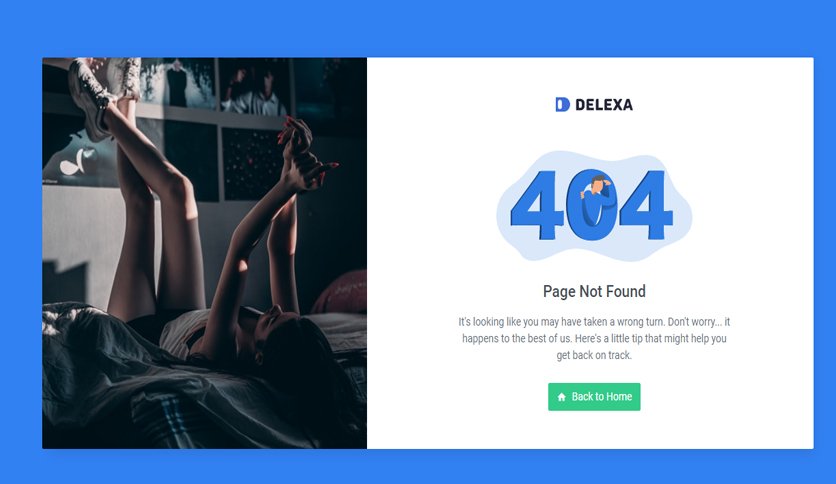Click the blue page background above the card

tap(418, 27)
